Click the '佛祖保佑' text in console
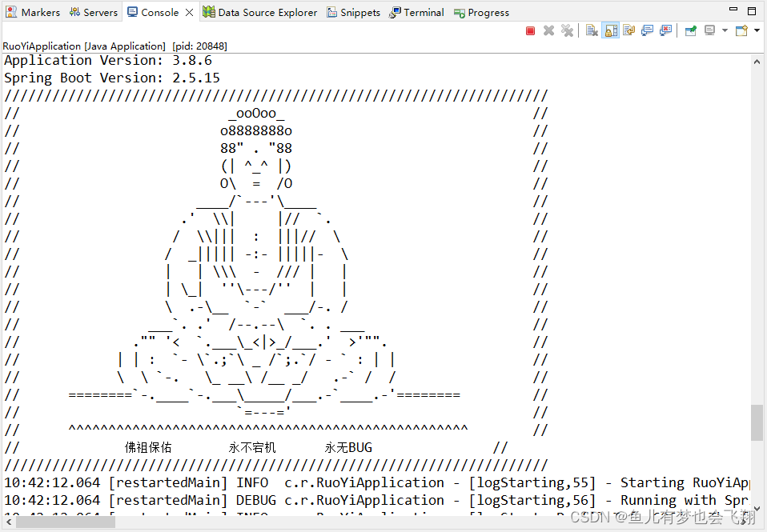767x532 pixels. [x=148, y=447]
